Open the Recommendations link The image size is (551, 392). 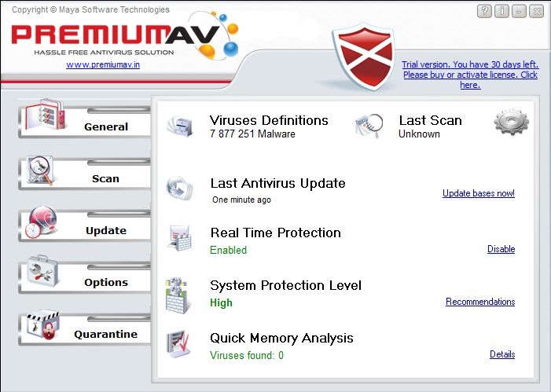[480, 302]
